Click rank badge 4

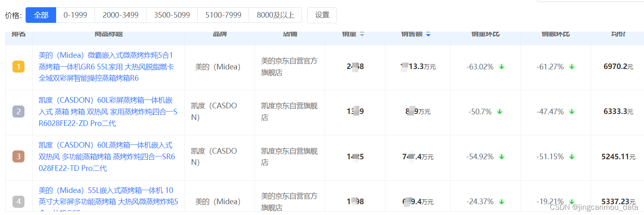point(18,201)
